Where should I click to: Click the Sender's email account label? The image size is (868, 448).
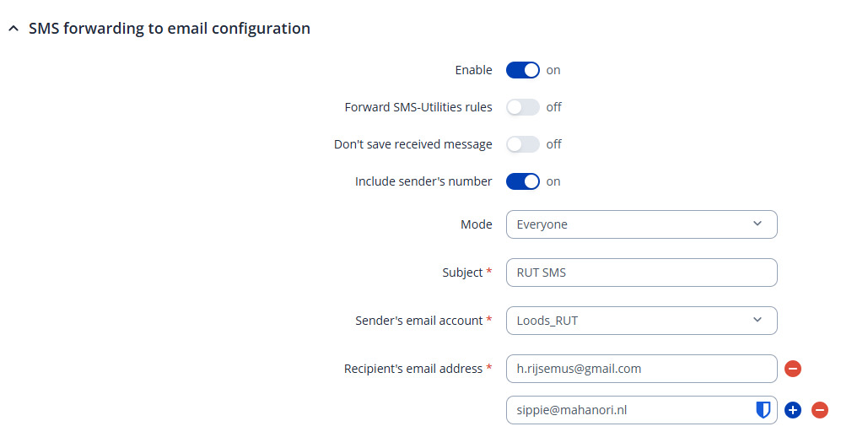pyautogui.click(x=418, y=321)
